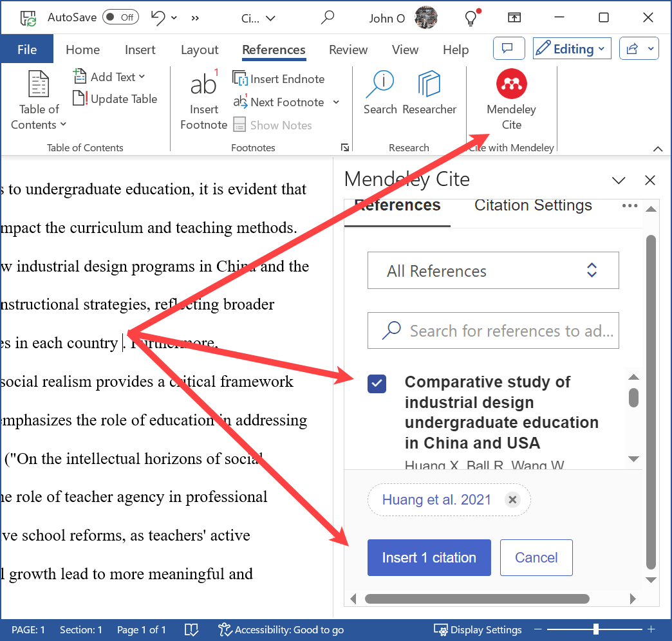Open the Add Text dropdown
This screenshot has height=641, width=672.
click(x=109, y=76)
